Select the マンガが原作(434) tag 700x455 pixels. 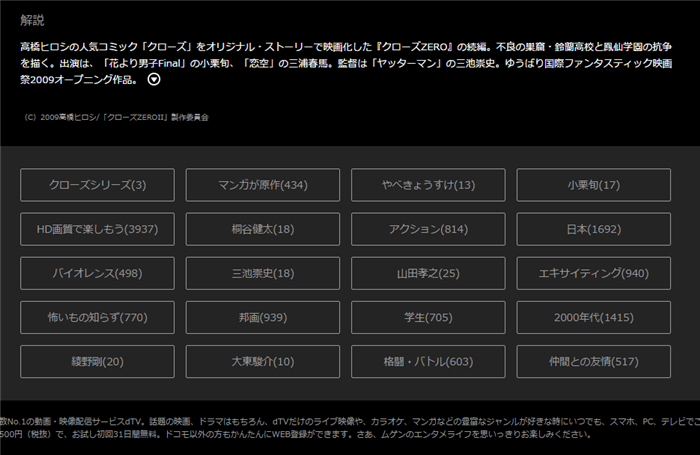tap(262, 185)
